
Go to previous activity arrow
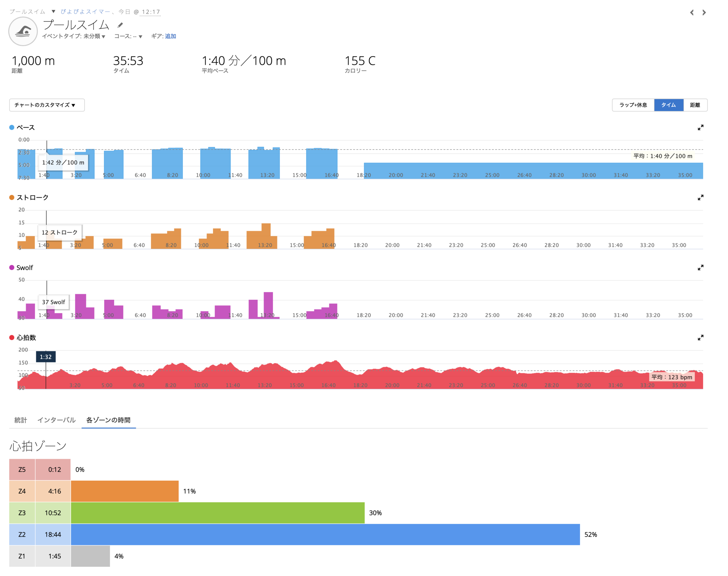click(x=692, y=13)
